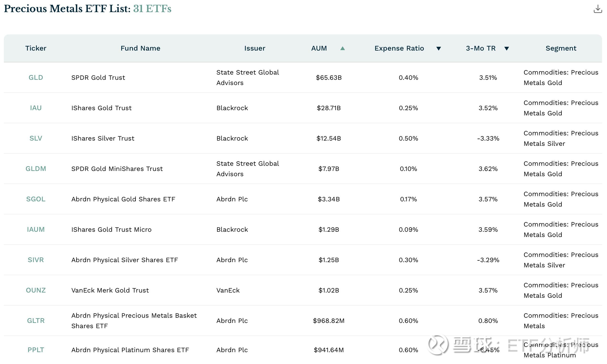The image size is (607, 364).
Task: Sort by 3-Mo TR arrow
Action: coord(506,48)
